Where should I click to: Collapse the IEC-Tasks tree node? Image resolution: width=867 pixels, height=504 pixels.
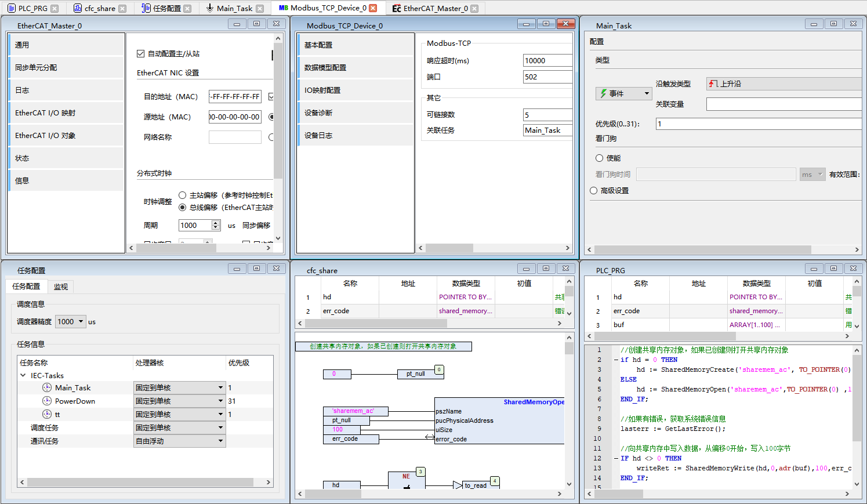23,375
